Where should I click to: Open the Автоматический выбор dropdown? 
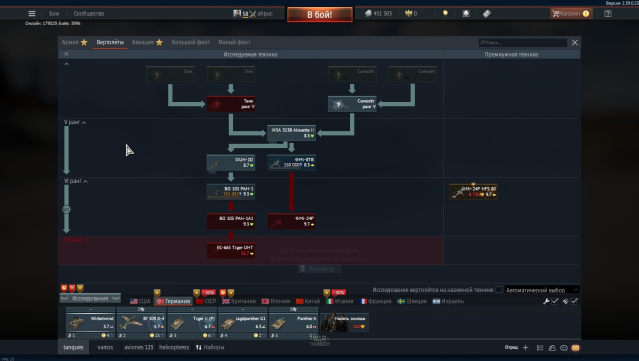tap(542, 290)
